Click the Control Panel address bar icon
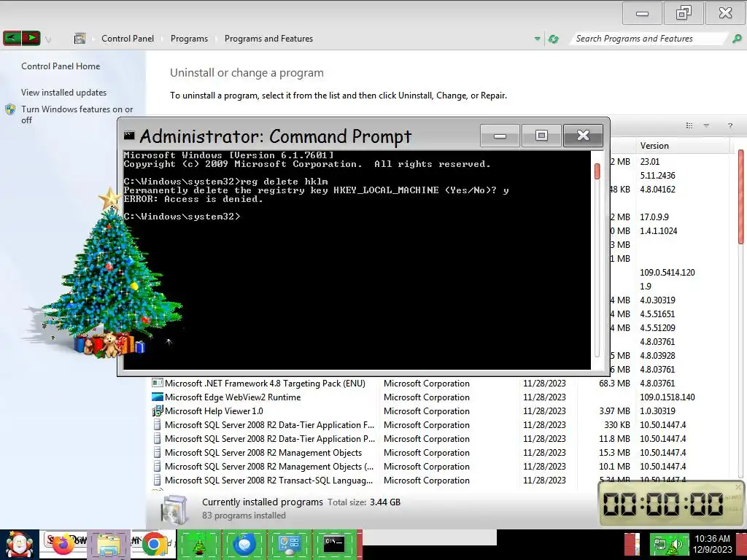The width and height of the screenshot is (747, 560). pos(80,39)
